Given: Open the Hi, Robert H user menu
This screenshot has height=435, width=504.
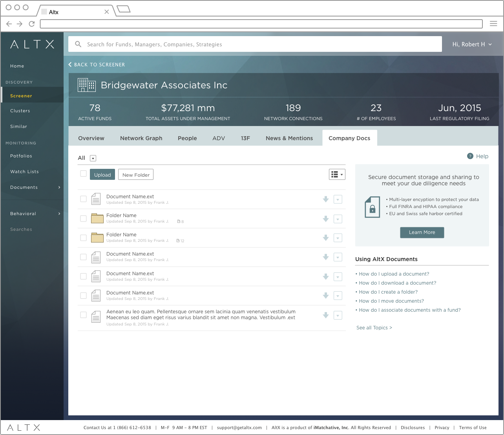Looking at the screenshot, I should [x=472, y=44].
